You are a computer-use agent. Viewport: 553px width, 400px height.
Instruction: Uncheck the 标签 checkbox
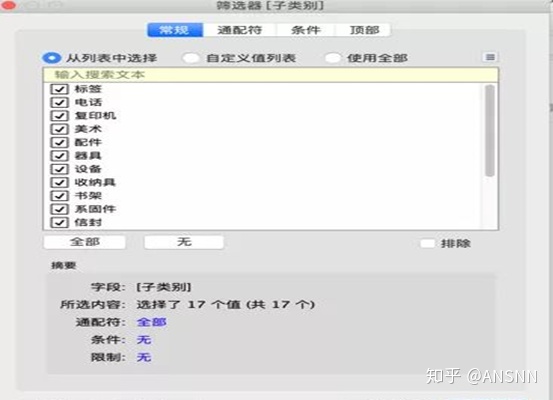click(59, 89)
